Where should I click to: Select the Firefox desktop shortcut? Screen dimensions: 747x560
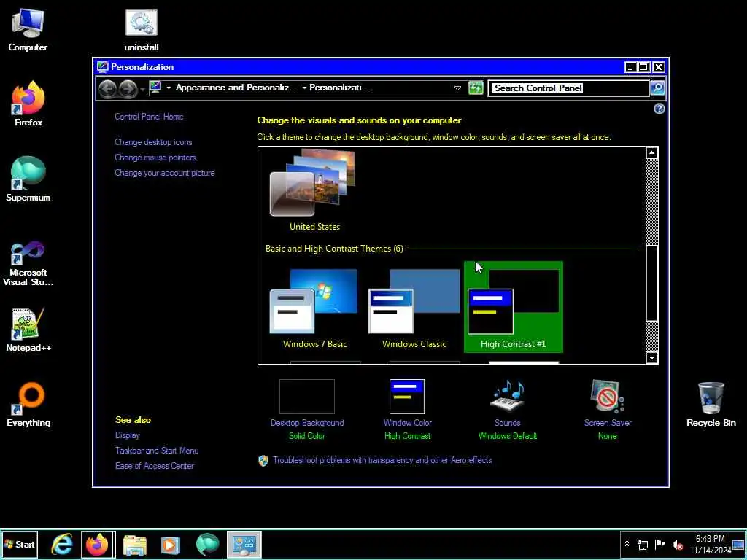tap(28, 104)
